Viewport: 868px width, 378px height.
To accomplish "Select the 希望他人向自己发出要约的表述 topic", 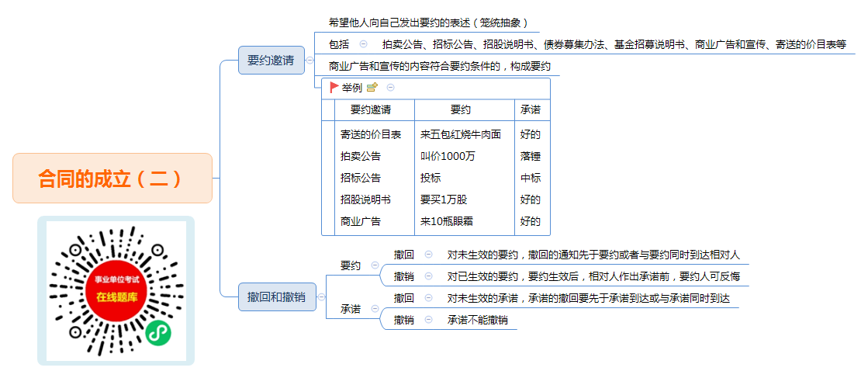I will 428,23.
